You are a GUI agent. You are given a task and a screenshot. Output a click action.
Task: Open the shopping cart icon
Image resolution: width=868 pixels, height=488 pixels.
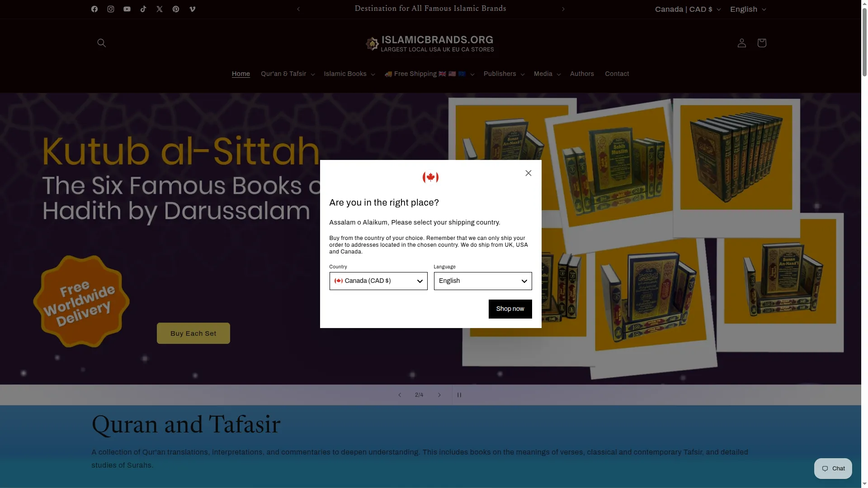pos(762,43)
